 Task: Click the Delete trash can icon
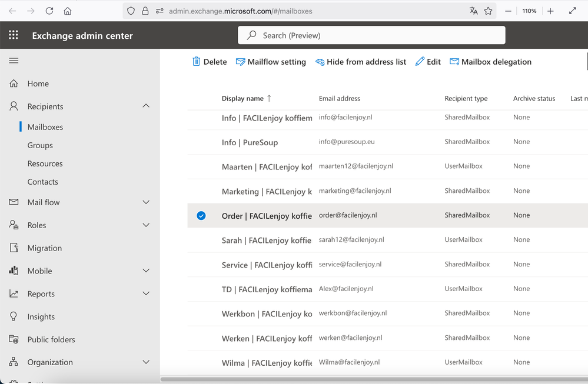tap(196, 61)
